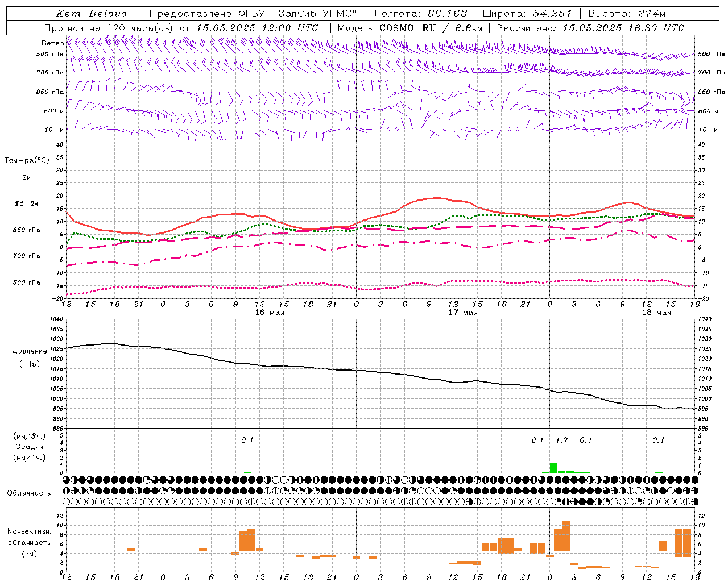Click the Td 2м dew point legend entry
The height and width of the screenshot is (582, 728).
pyautogui.click(x=27, y=203)
